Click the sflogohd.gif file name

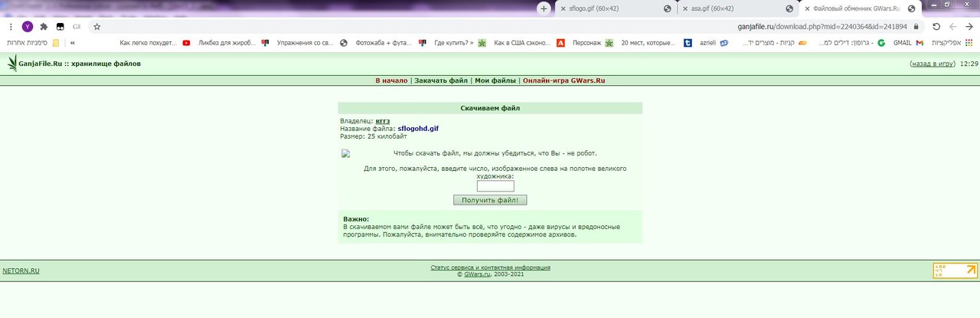point(418,129)
